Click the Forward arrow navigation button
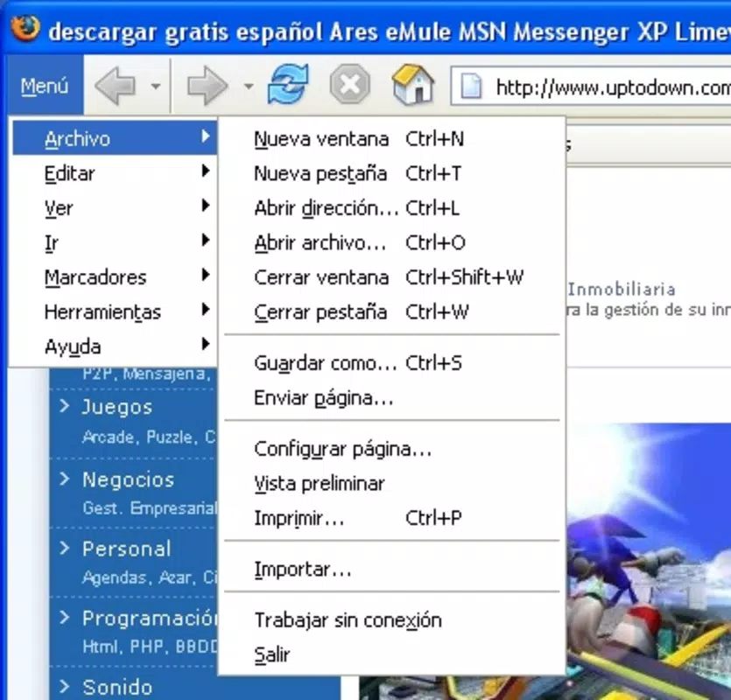The image size is (731, 700). point(207,86)
